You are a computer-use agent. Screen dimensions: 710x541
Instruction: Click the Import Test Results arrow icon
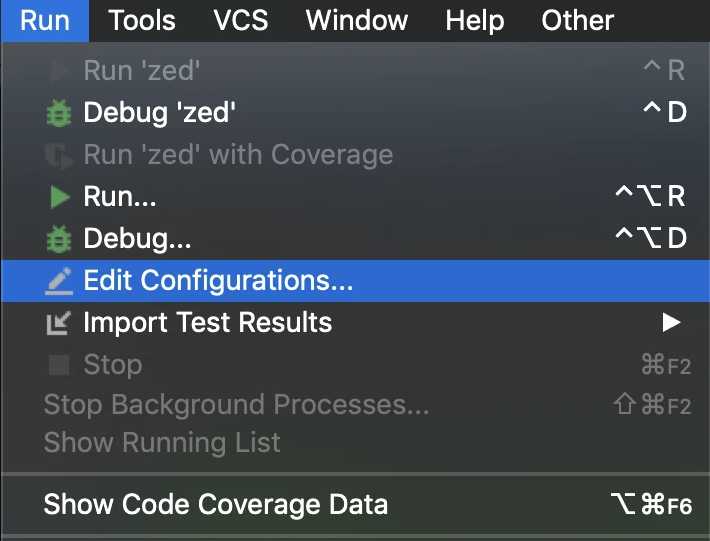[x=59, y=323]
